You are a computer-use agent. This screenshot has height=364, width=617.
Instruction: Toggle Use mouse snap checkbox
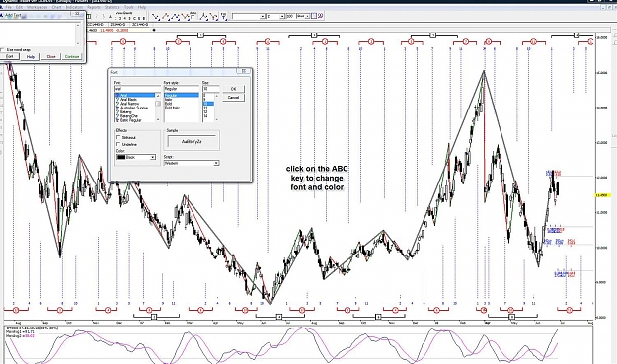(3, 50)
